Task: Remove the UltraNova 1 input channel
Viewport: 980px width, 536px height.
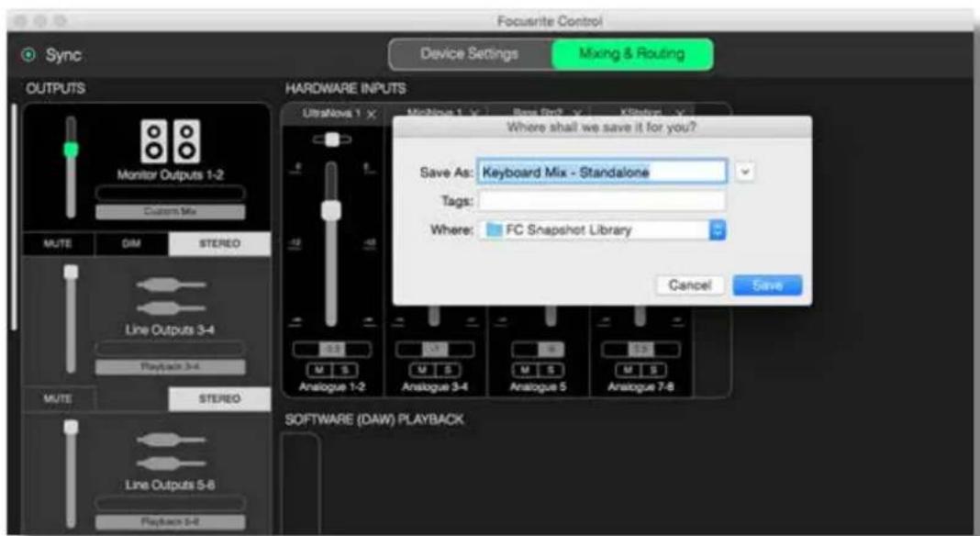Action: 372,114
